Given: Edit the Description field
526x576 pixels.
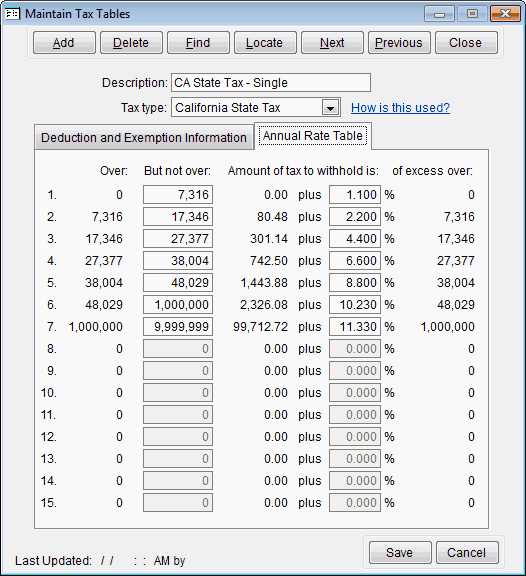Looking at the screenshot, I should coord(271,83).
